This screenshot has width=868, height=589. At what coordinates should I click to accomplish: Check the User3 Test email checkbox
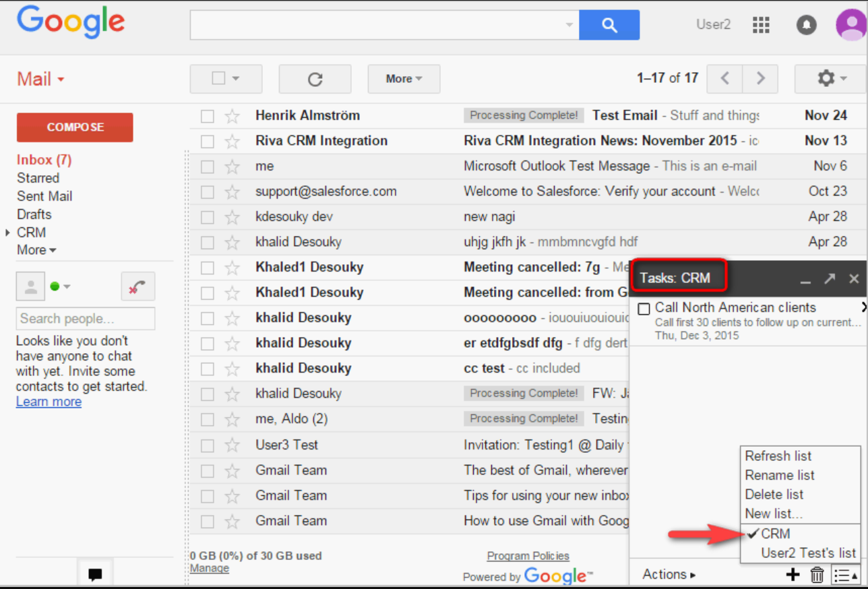[x=208, y=445]
